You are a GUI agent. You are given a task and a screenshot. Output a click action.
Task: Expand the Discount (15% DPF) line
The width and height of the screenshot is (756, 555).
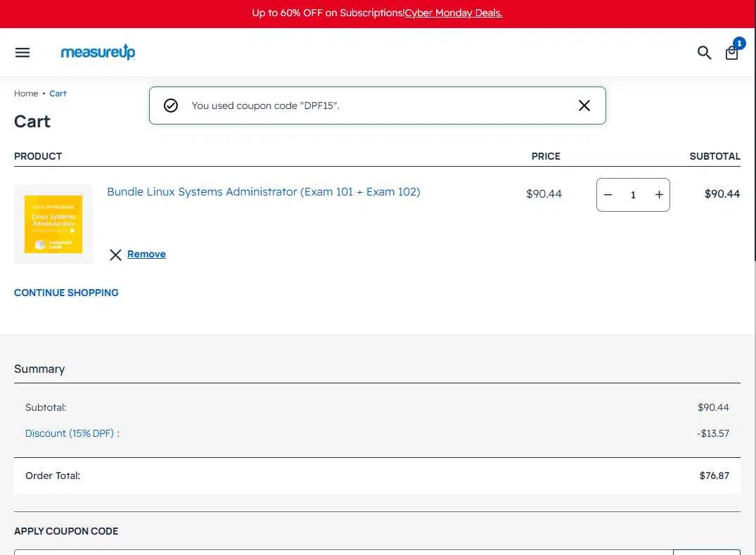click(72, 433)
